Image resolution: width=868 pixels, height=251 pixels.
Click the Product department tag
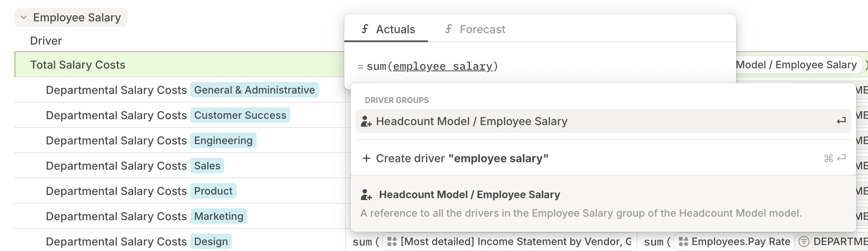(x=213, y=191)
